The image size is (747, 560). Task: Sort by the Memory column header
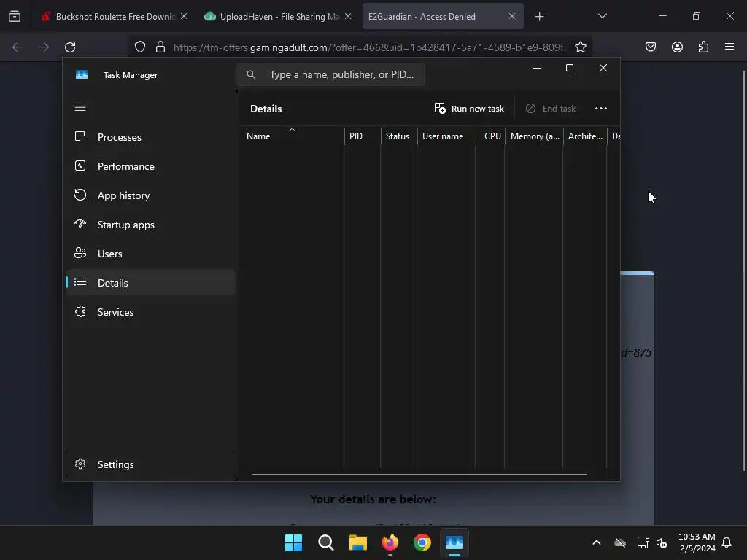pos(534,136)
